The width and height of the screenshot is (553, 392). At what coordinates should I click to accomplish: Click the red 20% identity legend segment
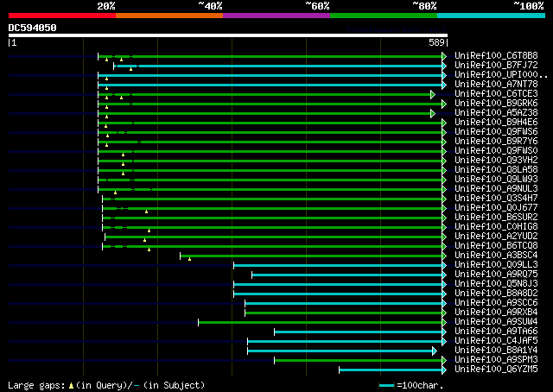pyautogui.click(x=62, y=16)
